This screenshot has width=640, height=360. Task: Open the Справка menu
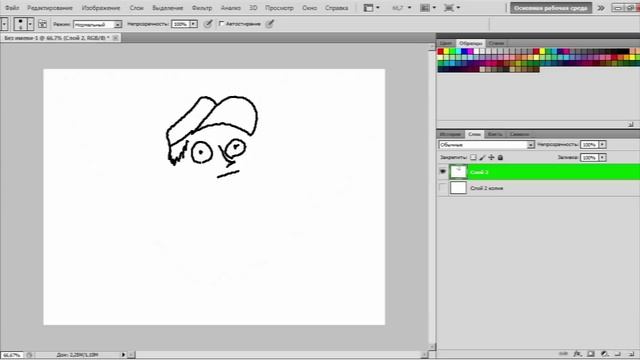pyautogui.click(x=336, y=8)
